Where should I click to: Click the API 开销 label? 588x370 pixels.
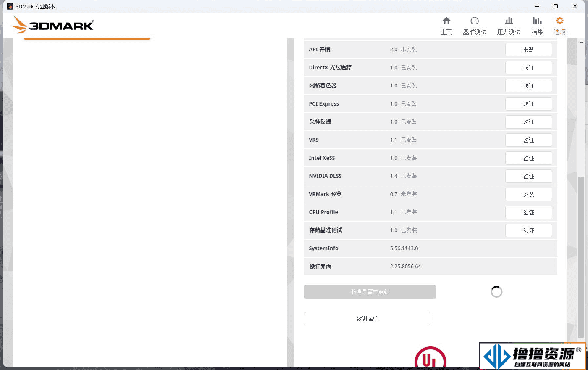pos(320,49)
